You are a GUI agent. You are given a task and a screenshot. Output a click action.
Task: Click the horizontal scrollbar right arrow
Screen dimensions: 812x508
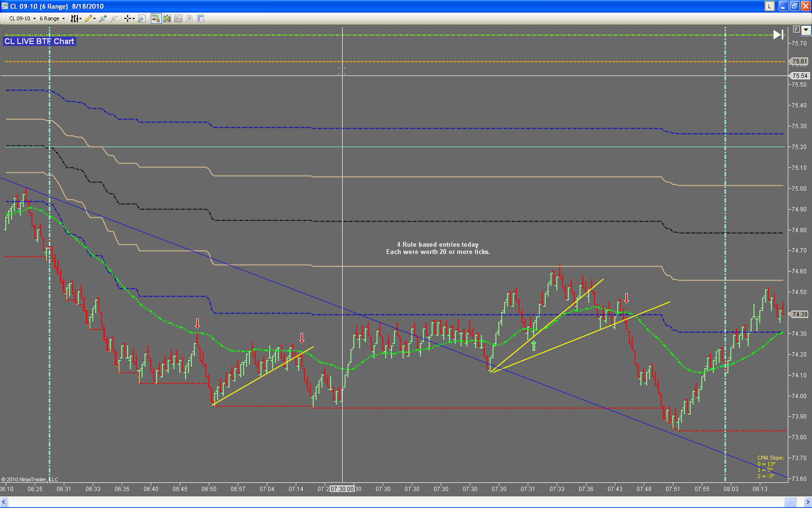pyautogui.click(x=807, y=502)
